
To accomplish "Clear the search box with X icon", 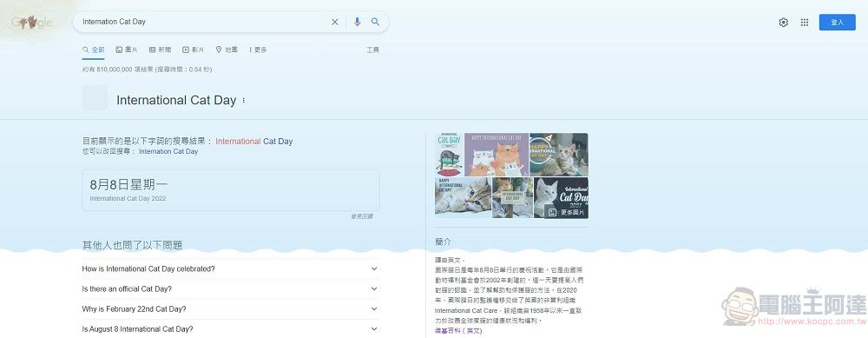I will (335, 23).
